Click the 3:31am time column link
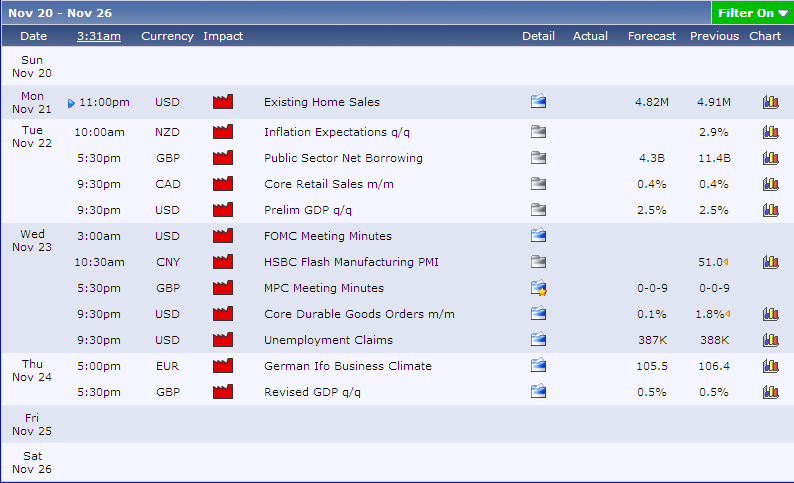Viewport: 794px width, 483px height. coord(99,36)
